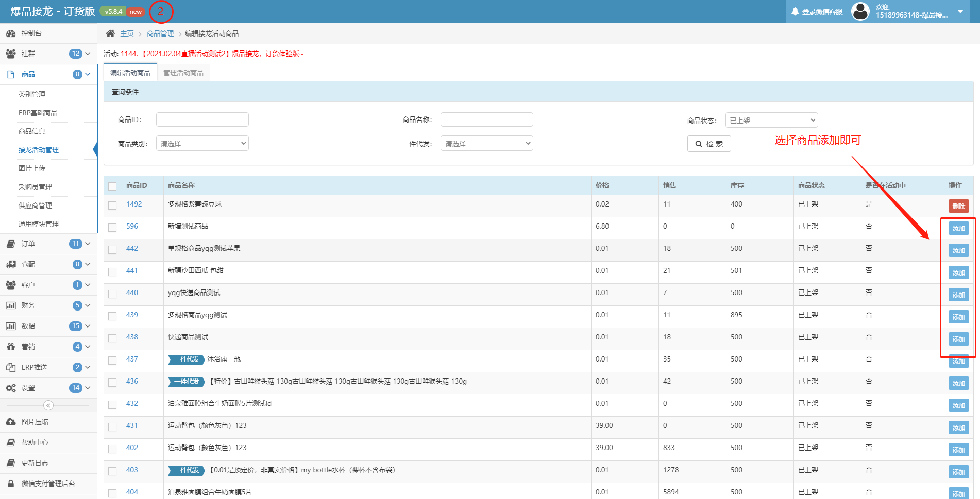Viewport: 980px width, 499px height.
Task: Click into the 商品ID input field
Action: (202, 119)
